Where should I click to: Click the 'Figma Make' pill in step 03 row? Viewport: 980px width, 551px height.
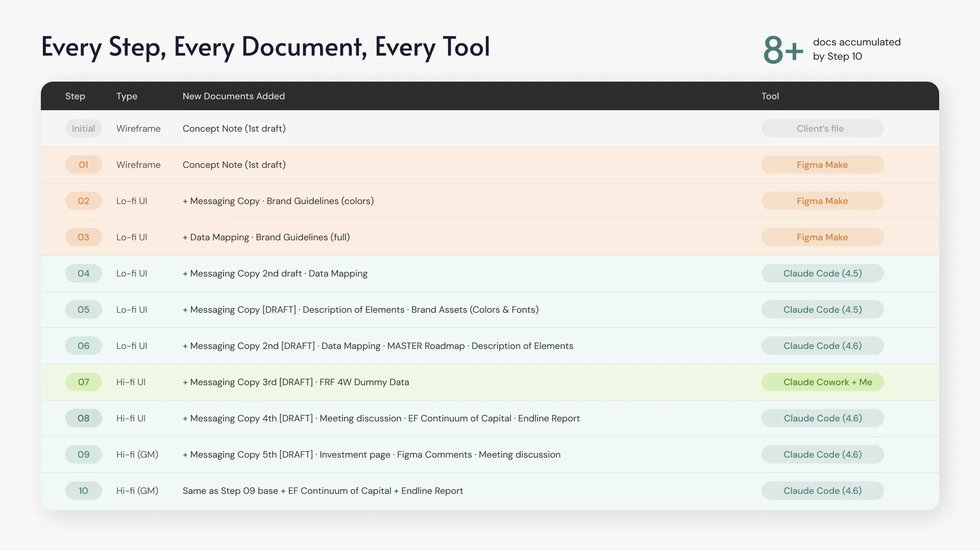point(823,237)
